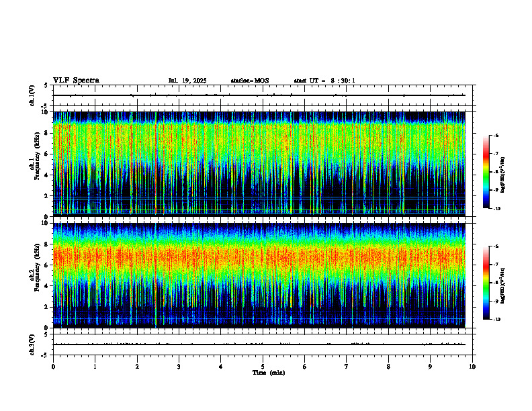532x411 pixels.
Task: Click the ch.1 PSD color scale bar
Action: click(486, 172)
